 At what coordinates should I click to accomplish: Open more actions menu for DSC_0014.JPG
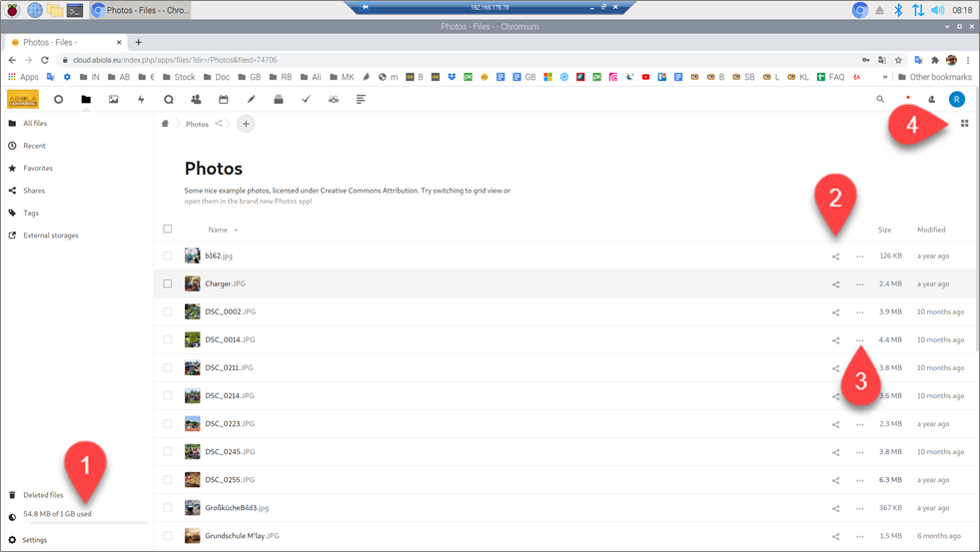859,340
